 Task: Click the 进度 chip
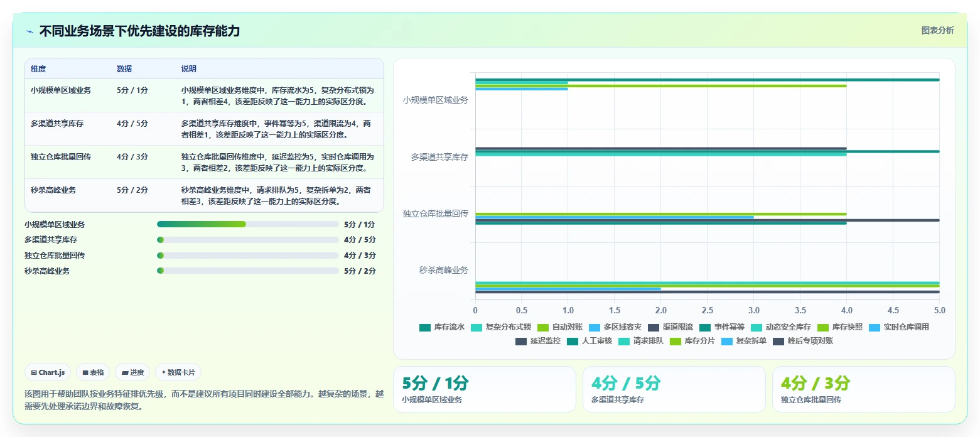pyautogui.click(x=133, y=372)
